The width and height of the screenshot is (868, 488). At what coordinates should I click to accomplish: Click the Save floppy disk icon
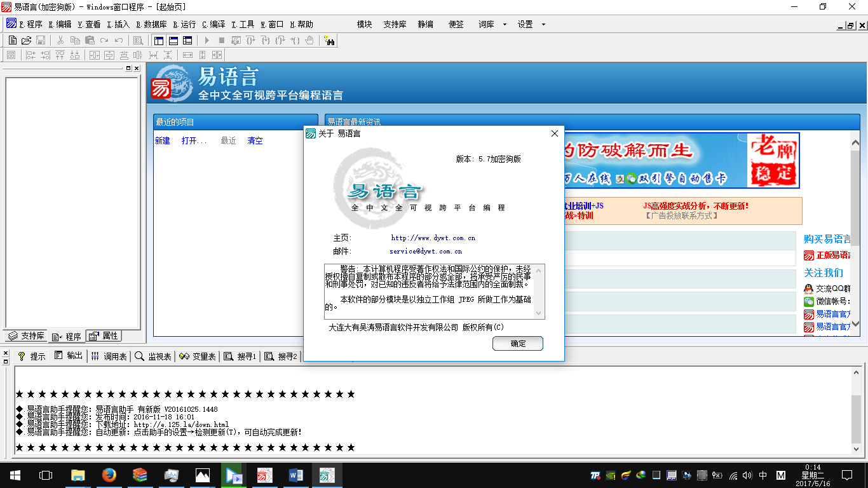(40, 40)
